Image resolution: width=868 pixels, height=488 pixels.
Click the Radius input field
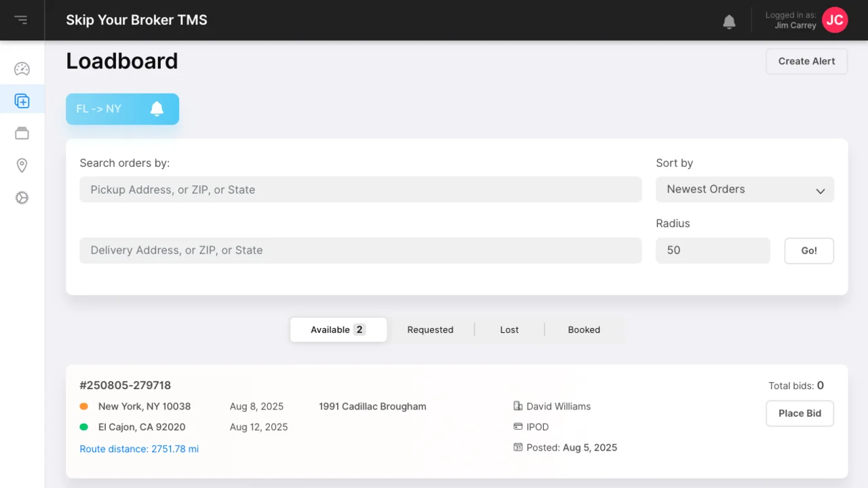coord(712,250)
